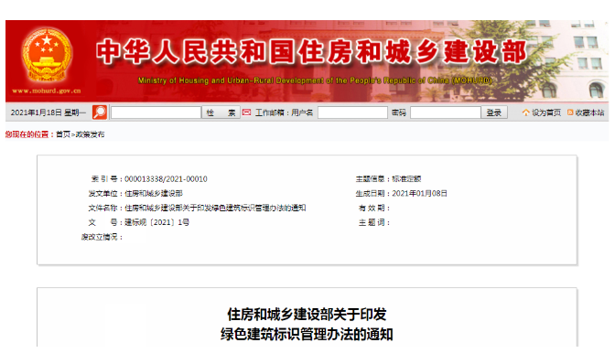615x364 pixels.
Task: Click the Chinese ministry name banner title
Action: (312, 52)
